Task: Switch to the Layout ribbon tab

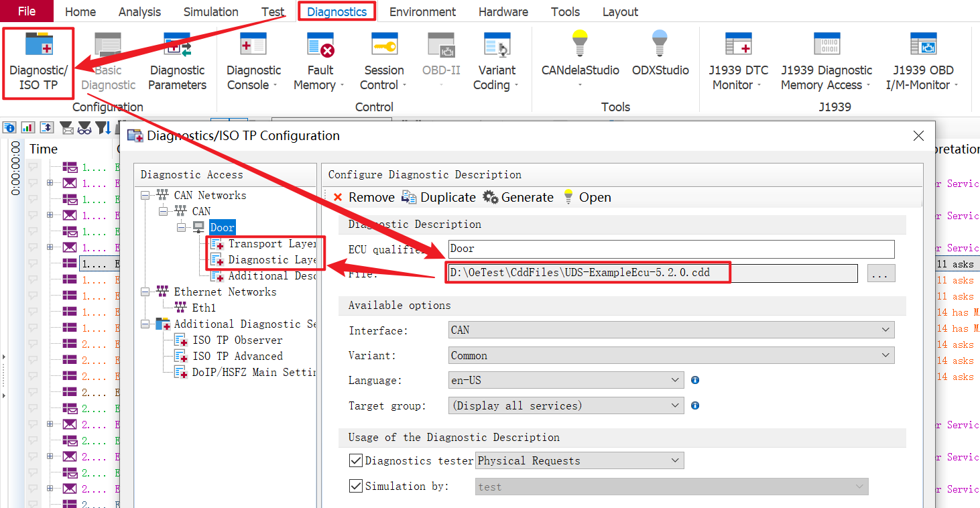Action: tap(620, 11)
